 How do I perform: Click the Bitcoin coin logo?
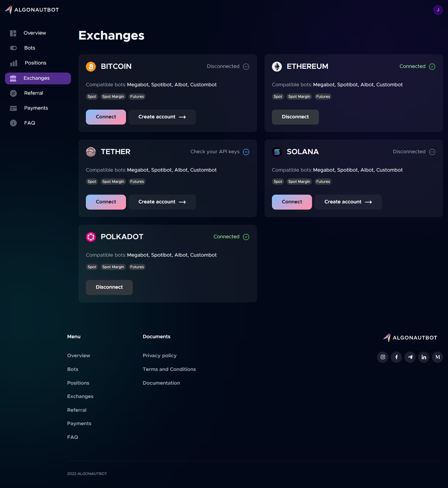91,66
